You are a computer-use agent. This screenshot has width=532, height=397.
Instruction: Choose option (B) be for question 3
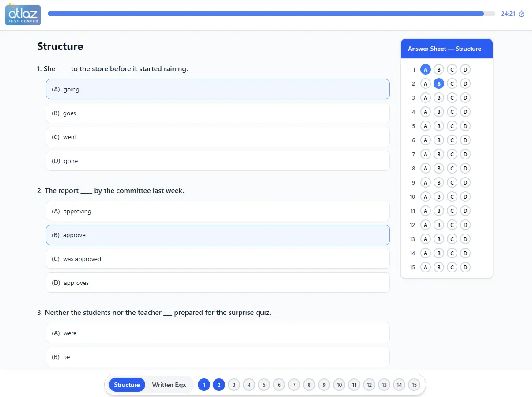coord(218,357)
